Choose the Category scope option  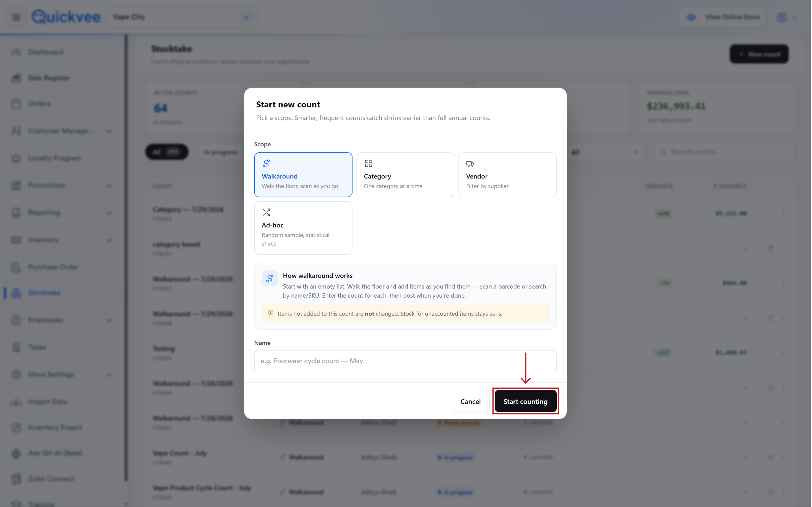coord(405,175)
